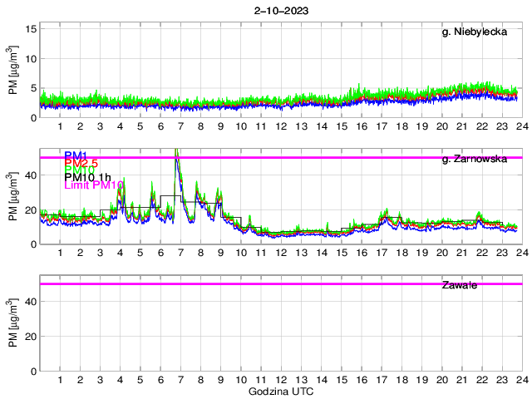Click the 15 tick on top y-axis
This screenshot has width=532, height=399.
(31, 28)
